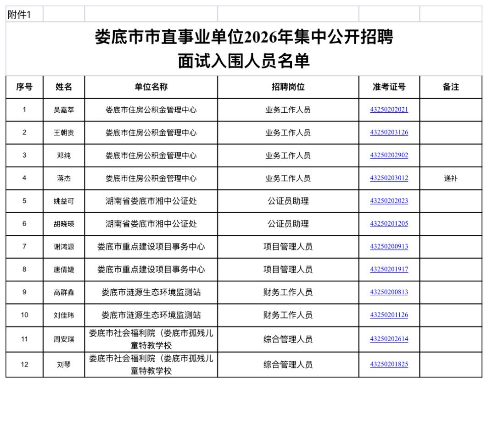Image resolution: width=487 pixels, height=448 pixels.
Task: Select the document title 面试入围人员名单
Action: (244, 61)
